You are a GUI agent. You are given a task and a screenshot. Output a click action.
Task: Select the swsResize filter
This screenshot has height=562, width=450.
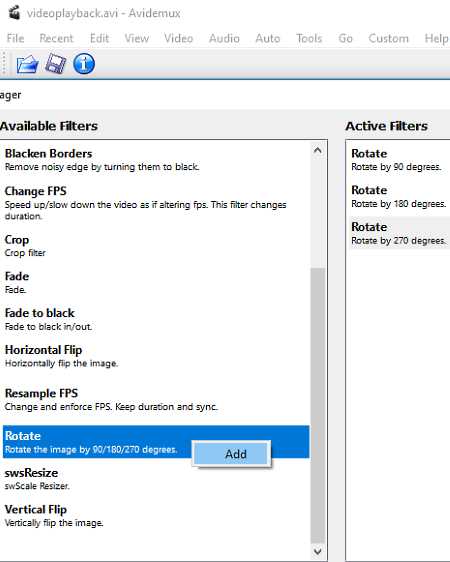[x=156, y=479]
